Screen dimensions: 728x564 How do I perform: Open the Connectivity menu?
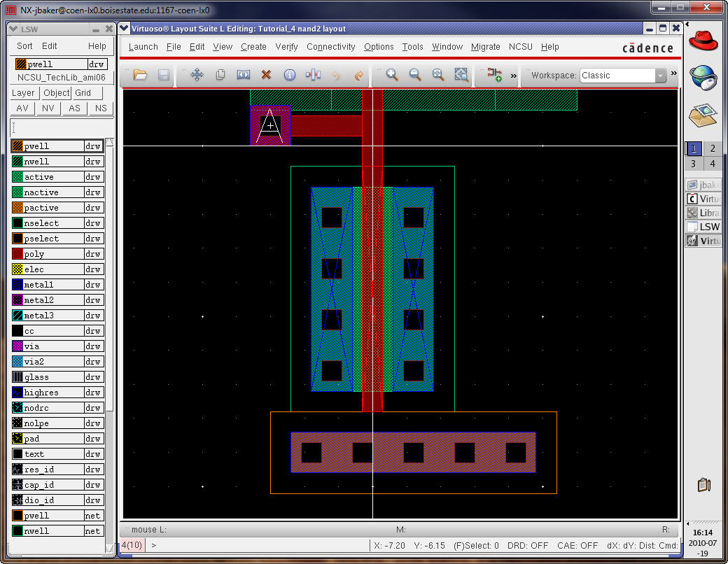(330, 47)
